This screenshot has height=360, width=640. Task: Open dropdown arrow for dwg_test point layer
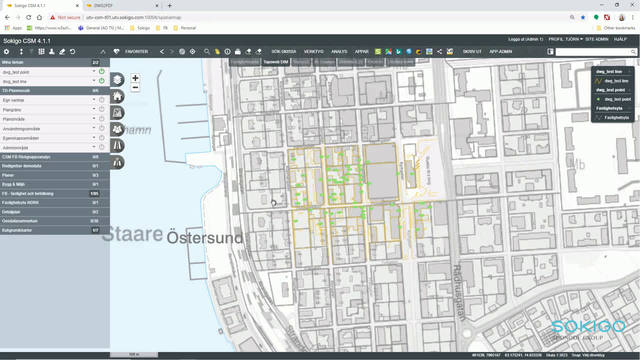tap(94, 71)
